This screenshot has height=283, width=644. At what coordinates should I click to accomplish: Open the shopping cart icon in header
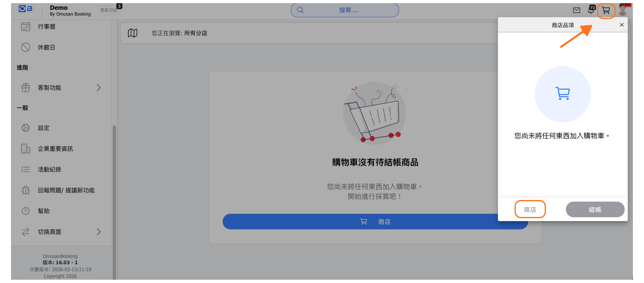[x=606, y=11]
